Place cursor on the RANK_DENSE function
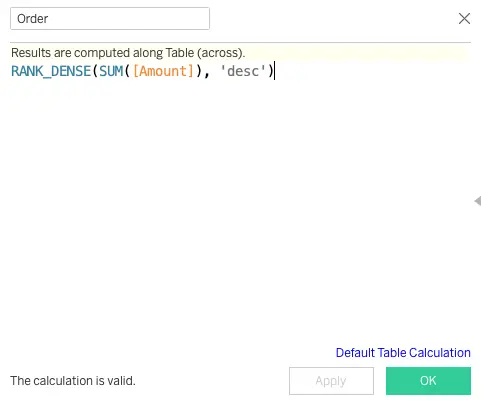The width and height of the screenshot is (482, 405). pos(51,71)
